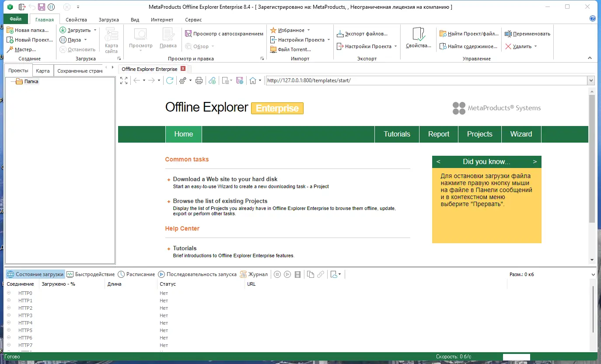Show previous Did you know tip
This screenshot has width=601, height=364.
438,161
